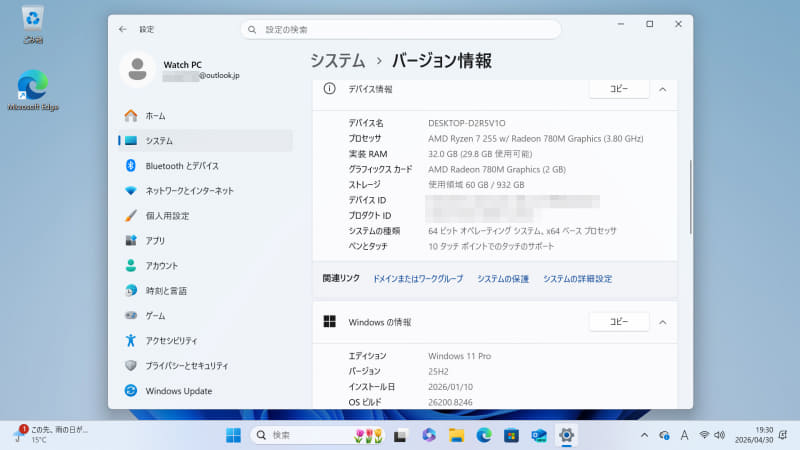Click the プライバシーとセキュリティ shield icon
This screenshot has height=450, width=800.
[131, 365]
